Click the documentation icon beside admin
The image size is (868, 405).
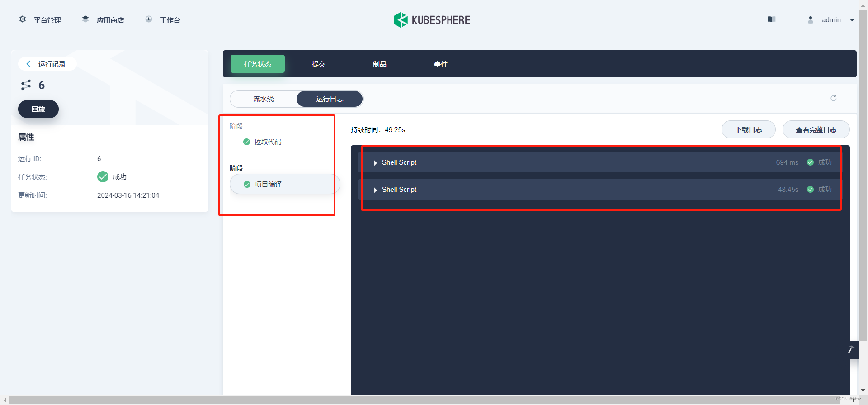click(772, 19)
